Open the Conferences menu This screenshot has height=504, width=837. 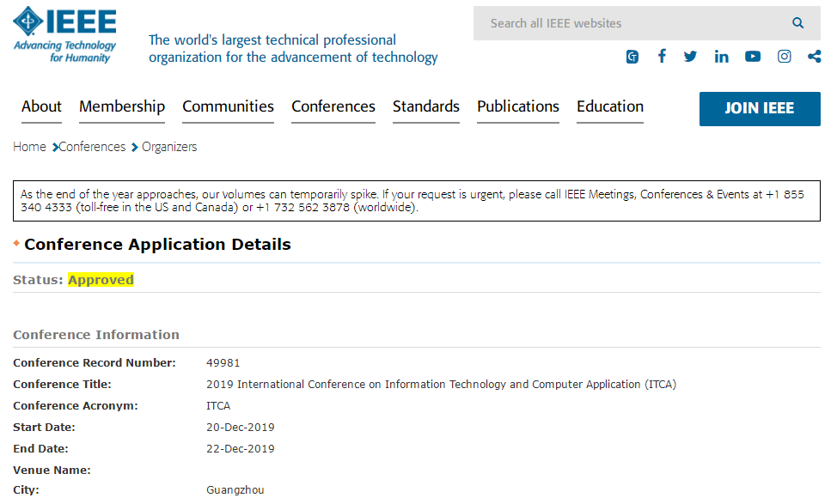(333, 106)
